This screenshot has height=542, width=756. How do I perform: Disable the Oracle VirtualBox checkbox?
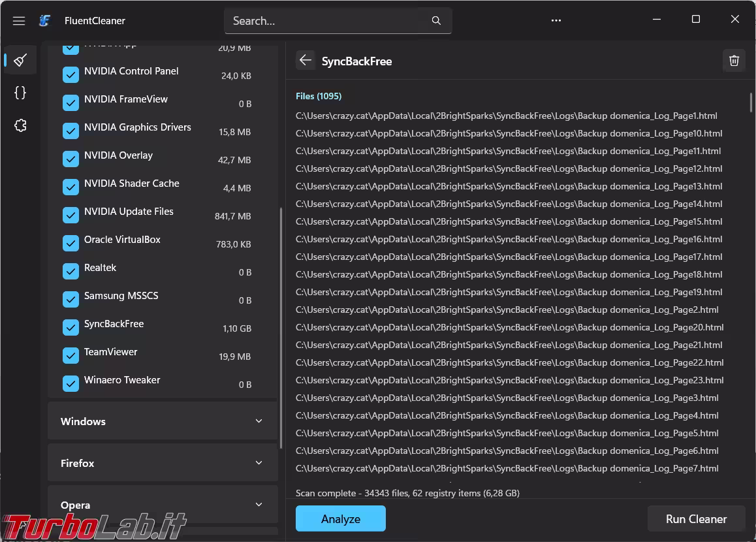pyautogui.click(x=71, y=243)
